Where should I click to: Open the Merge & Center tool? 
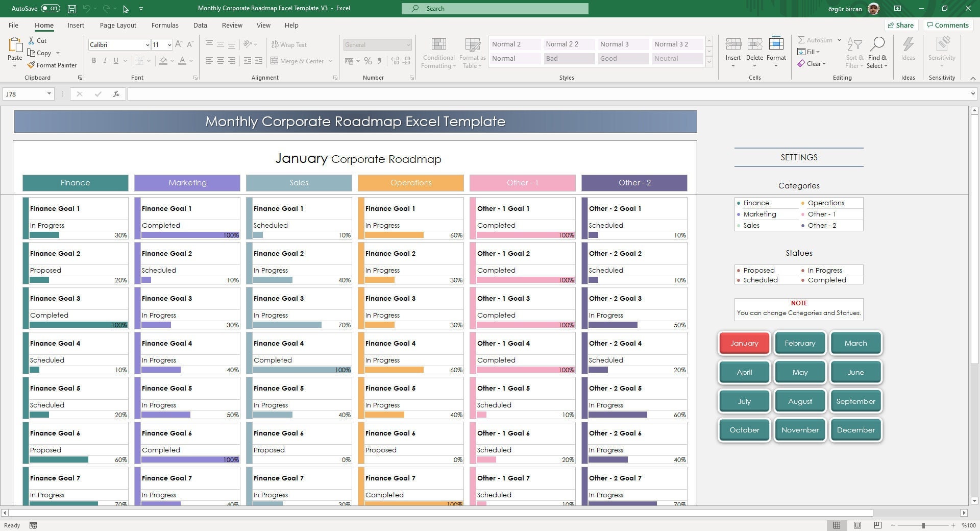pos(298,61)
